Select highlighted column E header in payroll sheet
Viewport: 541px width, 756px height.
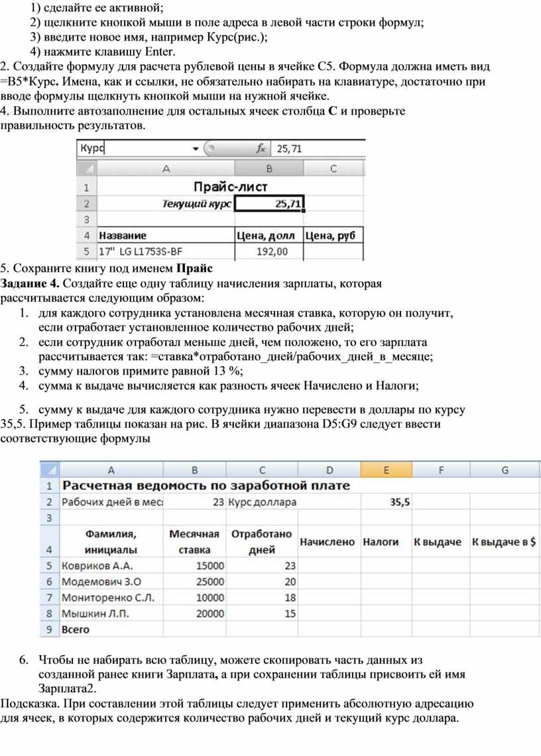387,470
